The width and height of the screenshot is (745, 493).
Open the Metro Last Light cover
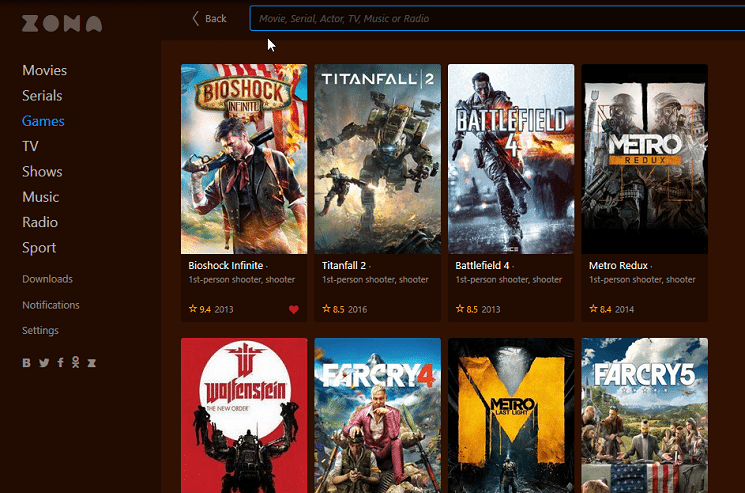click(x=511, y=416)
